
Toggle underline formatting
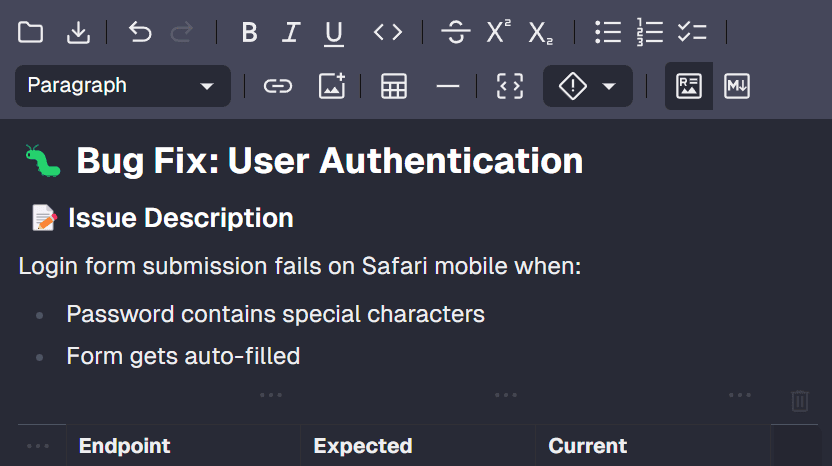(x=334, y=33)
